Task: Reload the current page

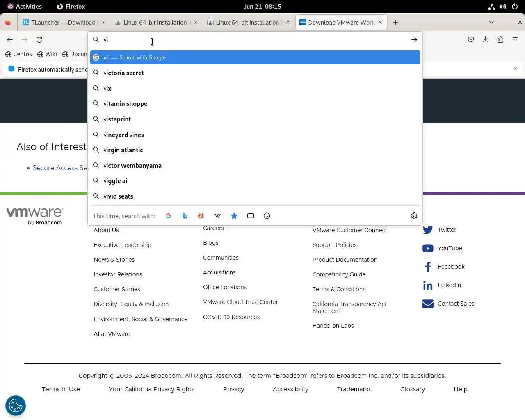Action: [x=39, y=40]
